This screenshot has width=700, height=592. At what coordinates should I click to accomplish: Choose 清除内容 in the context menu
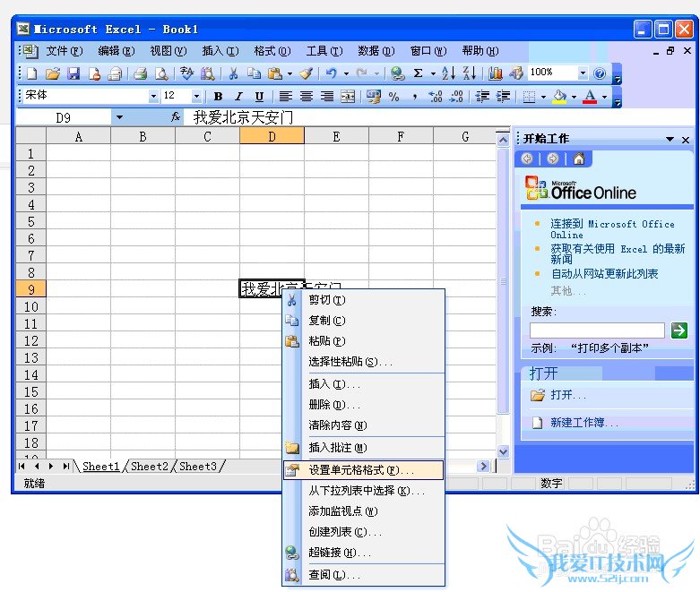click(363, 425)
